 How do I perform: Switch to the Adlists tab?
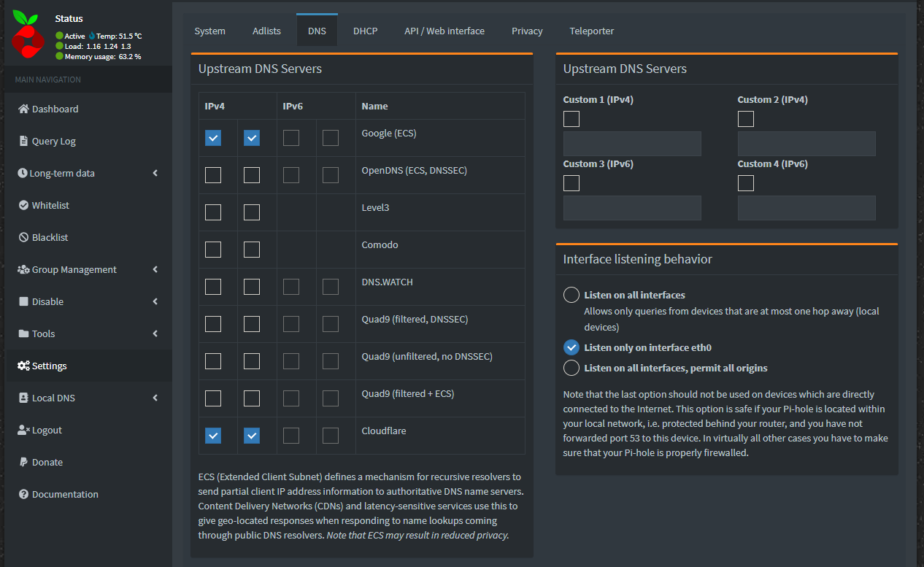point(266,31)
